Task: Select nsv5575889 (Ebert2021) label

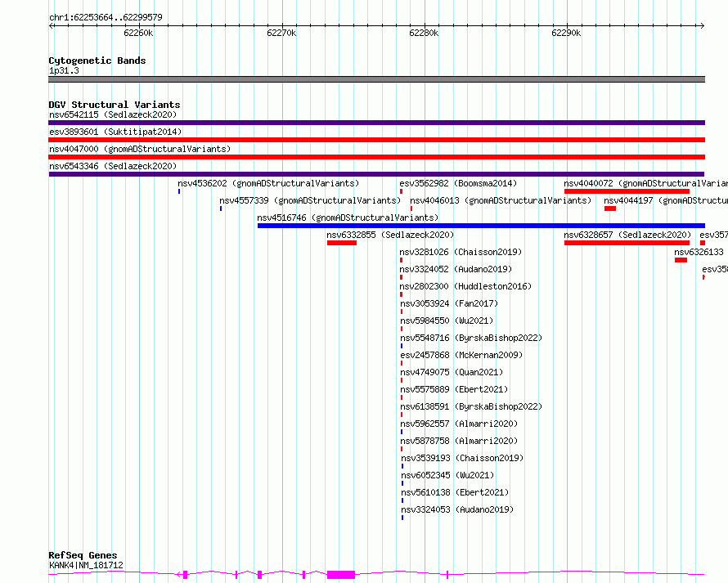Action: [x=454, y=389]
